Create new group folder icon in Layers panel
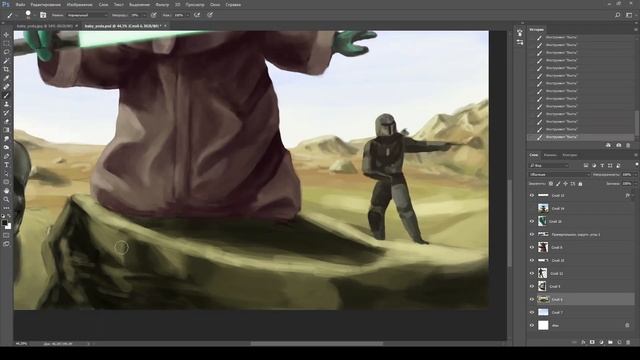Viewport: 640px width, 360px height. tap(610, 342)
